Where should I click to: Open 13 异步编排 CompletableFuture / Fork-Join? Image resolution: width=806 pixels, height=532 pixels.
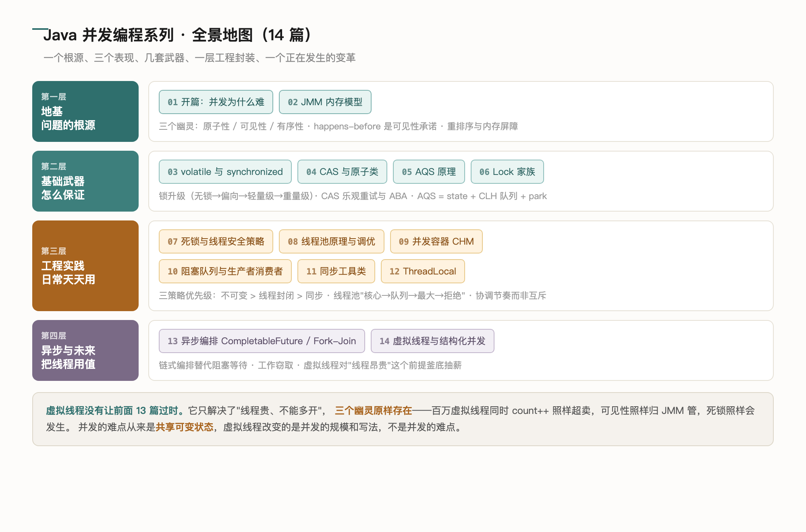(262, 341)
